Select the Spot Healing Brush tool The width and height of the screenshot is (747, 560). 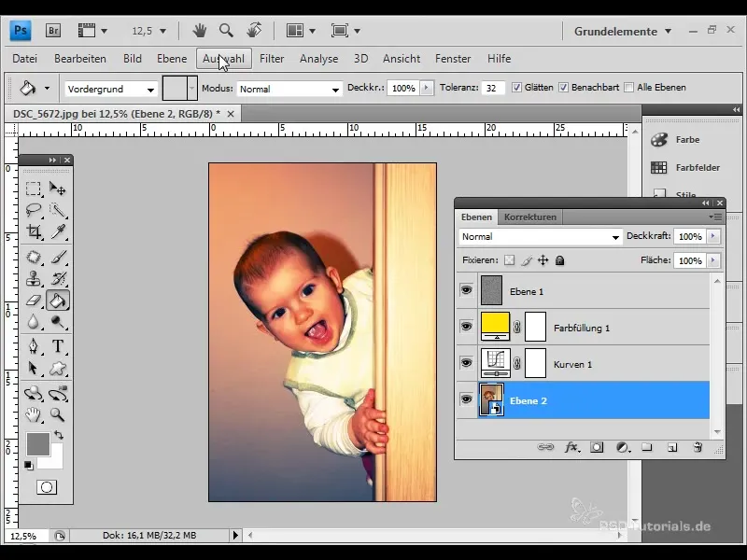click(x=34, y=257)
